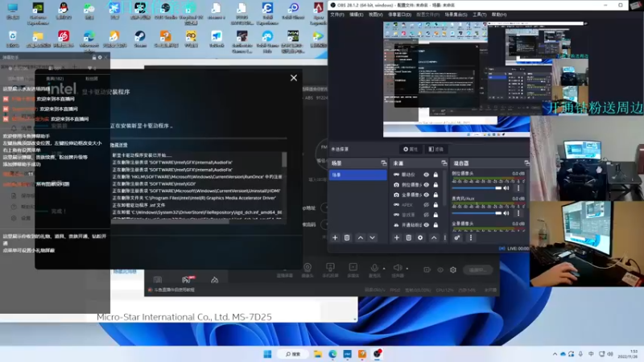
Task: Open source Properties button above docks
Action: tap(411, 150)
